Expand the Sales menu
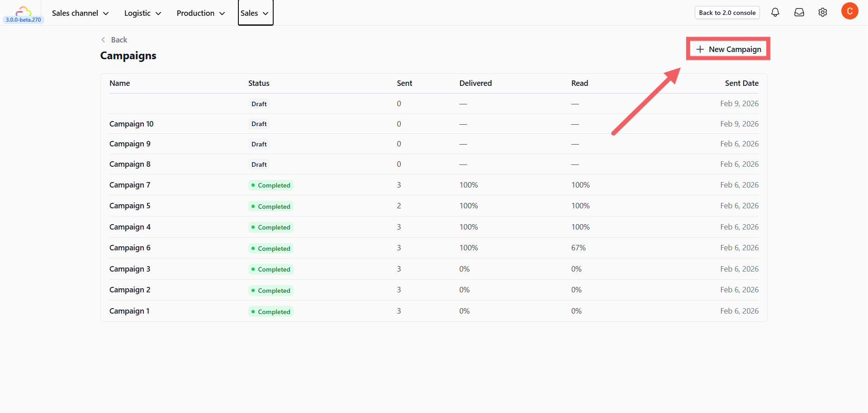Viewport: 868px width, 413px height. tap(256, 13)
